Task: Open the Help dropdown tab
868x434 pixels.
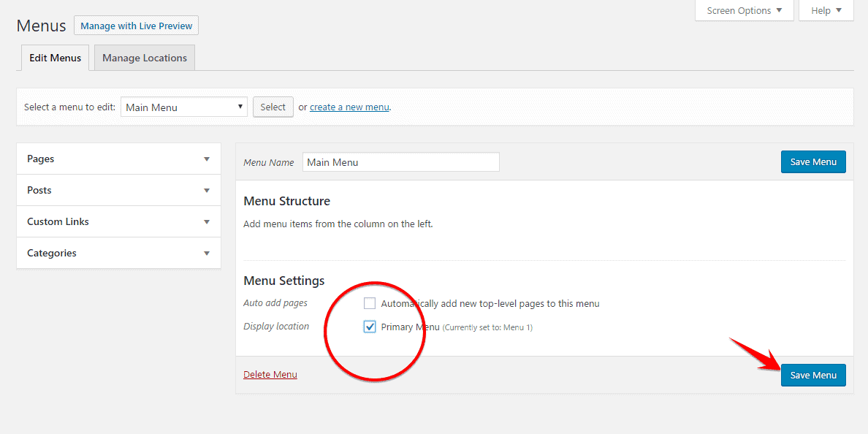Action: pyautogui.click(x=826, y=10)
